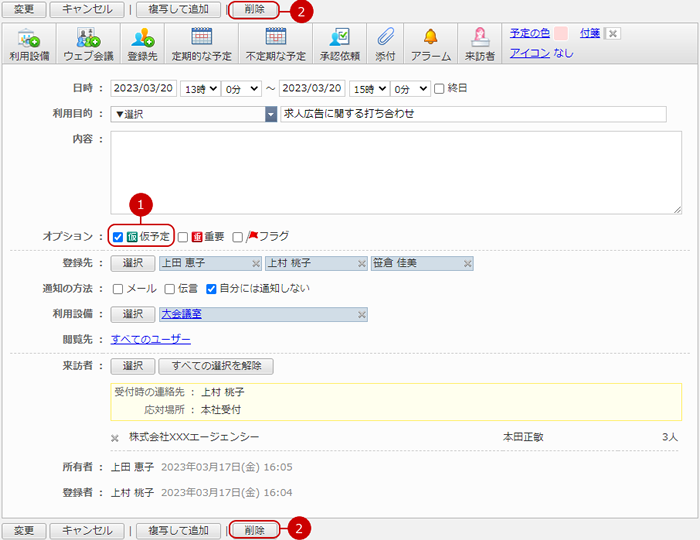
Task: Enable the 重要 important checkbox
Action: [183, 237]
